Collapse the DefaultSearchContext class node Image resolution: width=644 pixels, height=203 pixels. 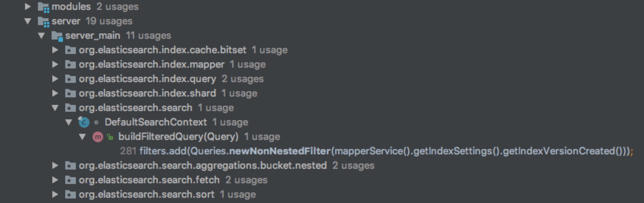tap(69, 122)
